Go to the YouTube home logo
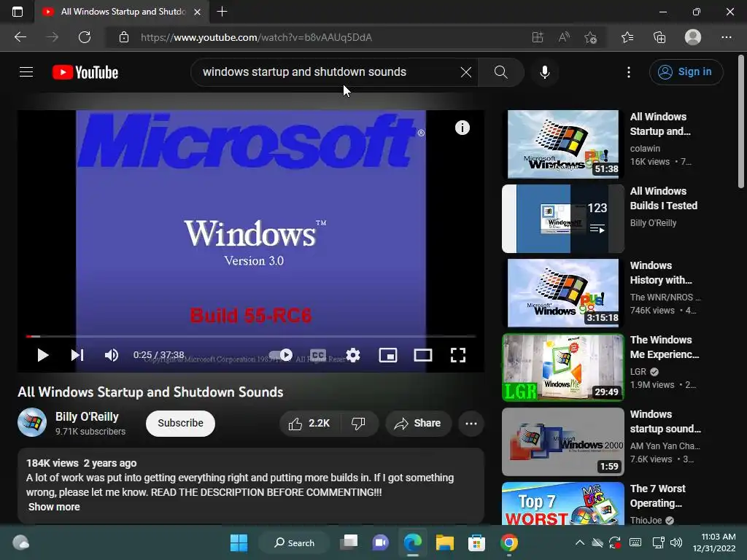The height and width of the screenshot is (560, 747). (x=85, y=72)
